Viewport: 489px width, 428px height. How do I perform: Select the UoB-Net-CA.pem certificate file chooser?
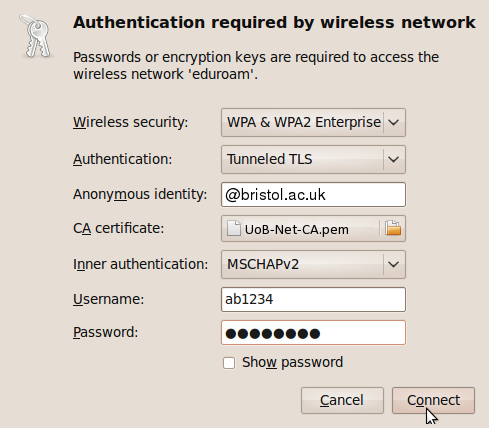pos(313,228)
